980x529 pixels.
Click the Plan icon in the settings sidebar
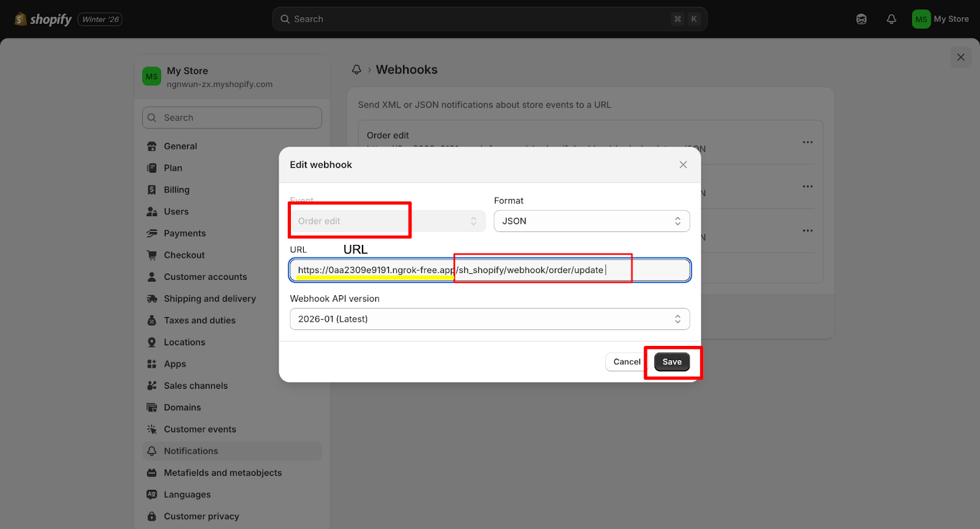pyautogui.click(x=152, y=168)
